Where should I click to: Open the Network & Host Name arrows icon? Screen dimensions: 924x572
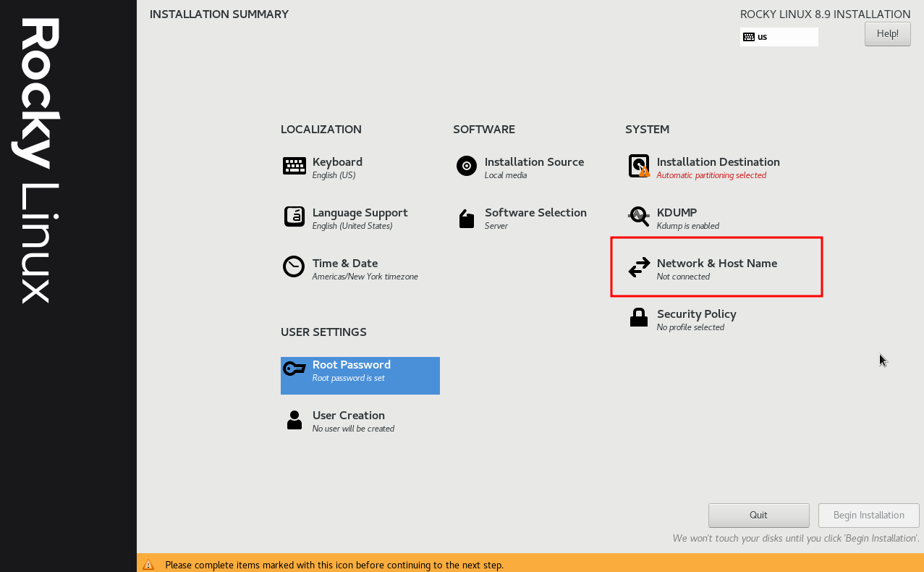pos(639,267)
